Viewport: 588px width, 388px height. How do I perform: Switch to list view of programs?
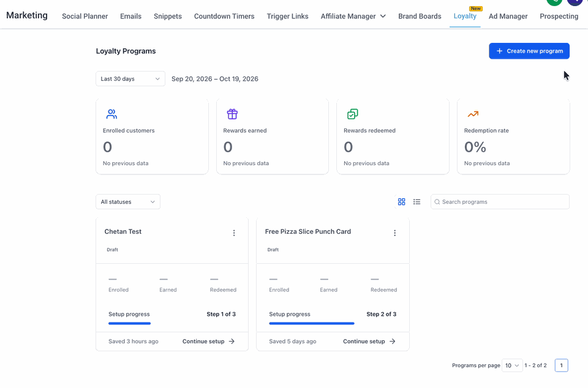click(x=417, y=202)
